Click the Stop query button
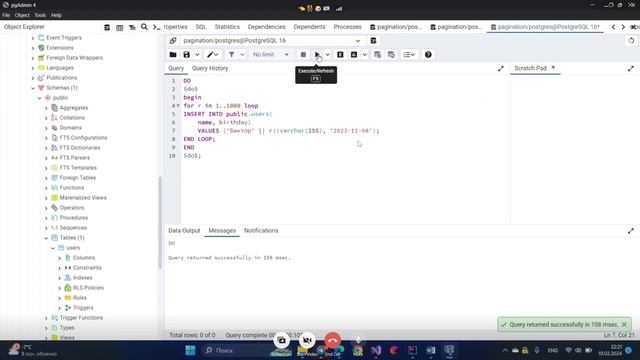 click(303, 55)
